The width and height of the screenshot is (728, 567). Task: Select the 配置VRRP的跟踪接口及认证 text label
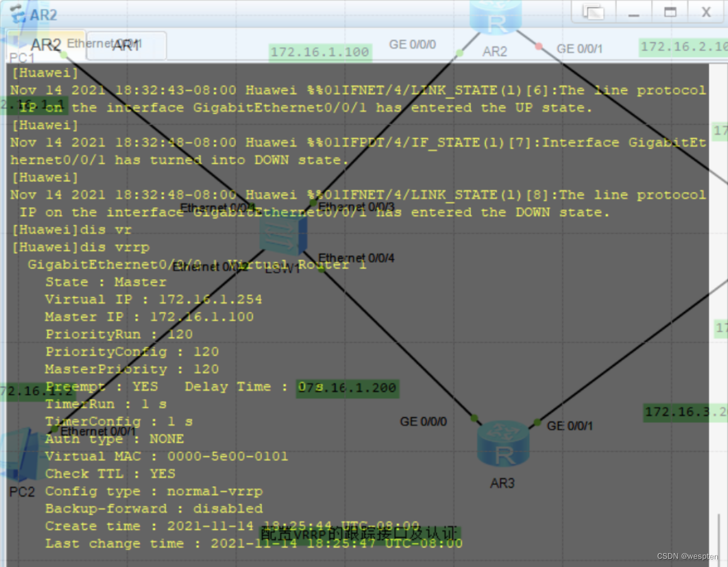coord(358,534)
